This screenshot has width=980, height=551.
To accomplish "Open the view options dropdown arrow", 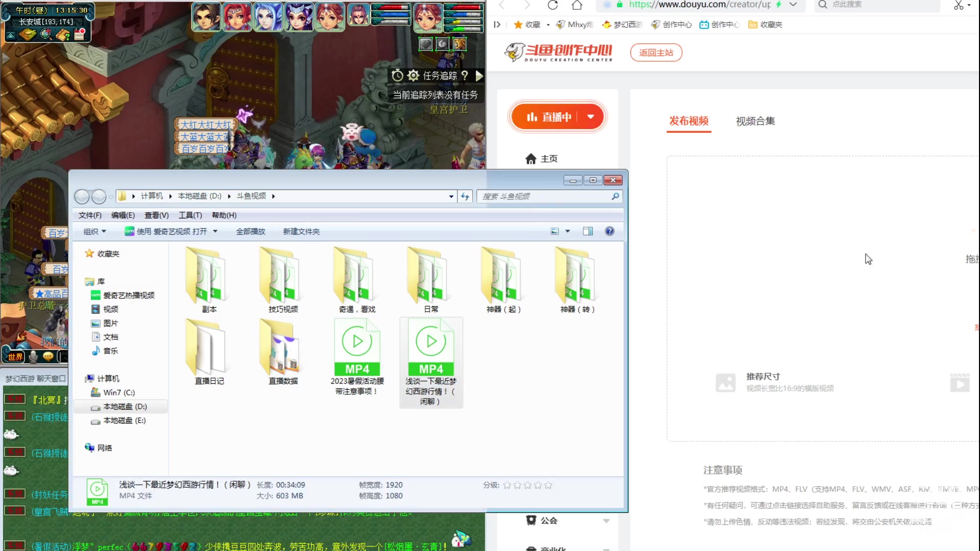I will coord(568,232).
